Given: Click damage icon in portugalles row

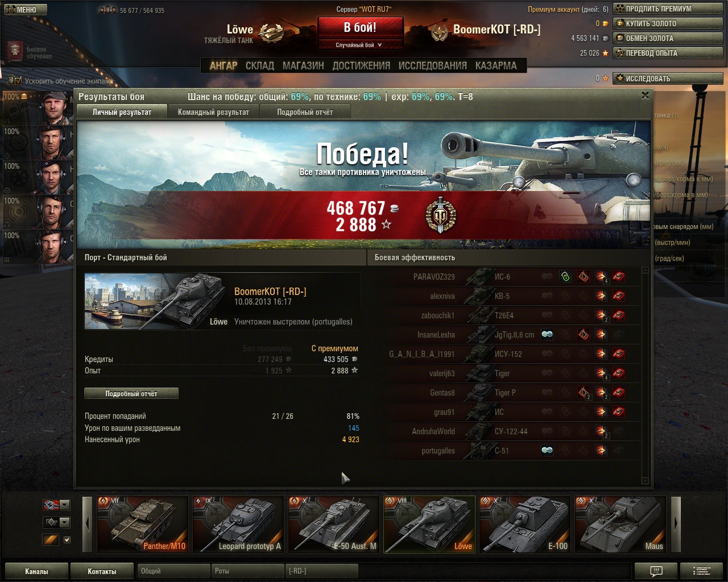Looking at the screenshot, I should [x=601, y=451].
